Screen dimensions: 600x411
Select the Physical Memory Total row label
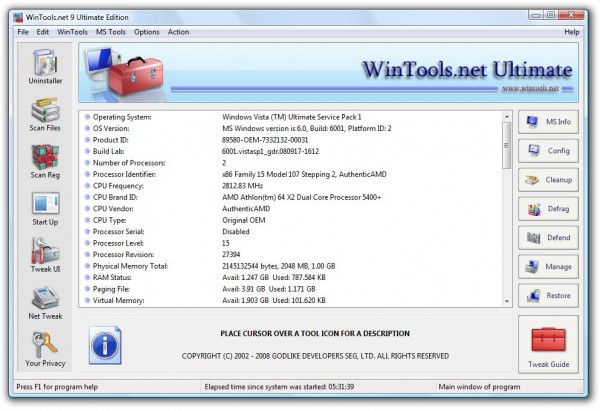coord(130,266)
